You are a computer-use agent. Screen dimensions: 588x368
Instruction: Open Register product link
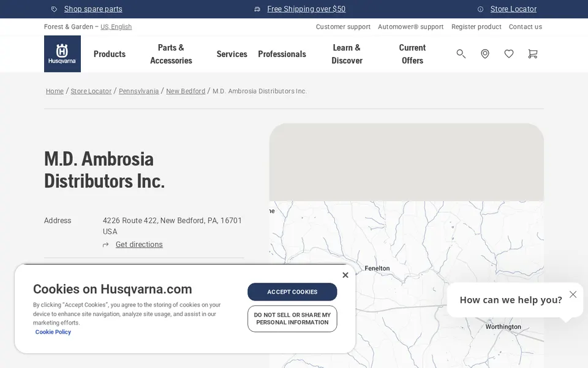click(x=477, y=26)
